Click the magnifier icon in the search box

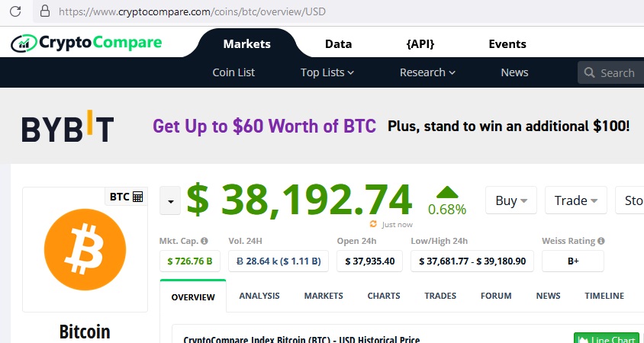click(589, 73)
